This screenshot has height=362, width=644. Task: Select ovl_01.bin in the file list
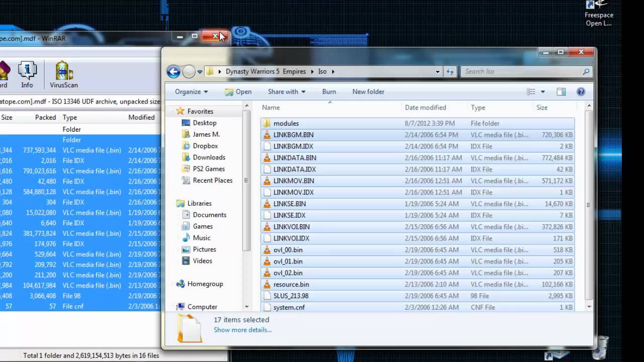point(418,261)
